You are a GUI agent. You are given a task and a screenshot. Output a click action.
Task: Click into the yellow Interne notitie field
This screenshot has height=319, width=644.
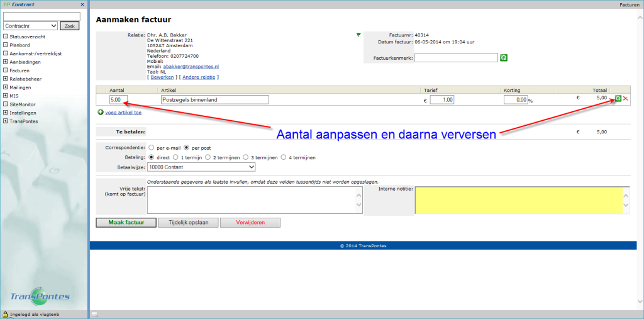tap(517, 199)
